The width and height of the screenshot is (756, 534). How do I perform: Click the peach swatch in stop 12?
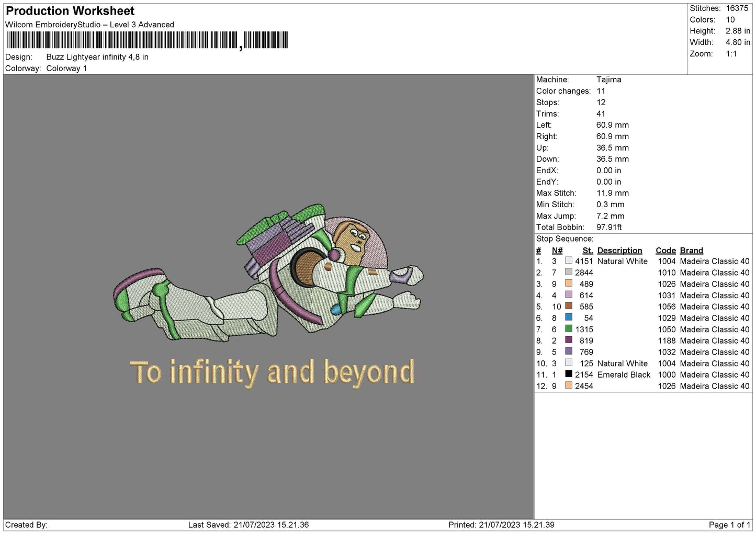(x=569, y=385)
